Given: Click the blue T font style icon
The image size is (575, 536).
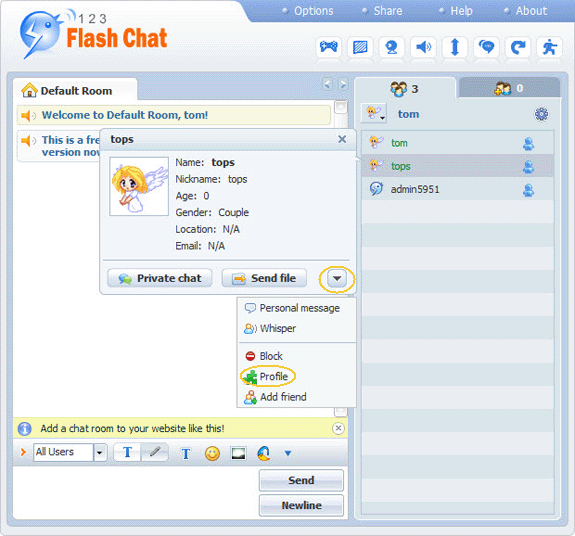Looking at the screenshot, I should (x=186, y=454).
